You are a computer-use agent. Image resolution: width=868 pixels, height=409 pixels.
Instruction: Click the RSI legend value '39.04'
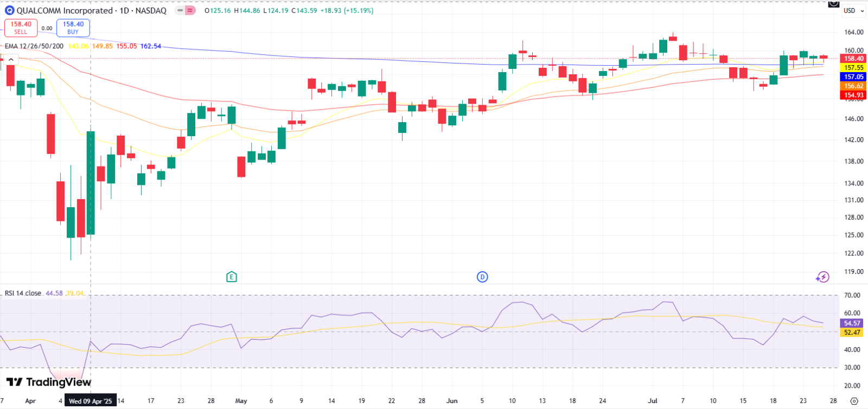tap(75, 293)
